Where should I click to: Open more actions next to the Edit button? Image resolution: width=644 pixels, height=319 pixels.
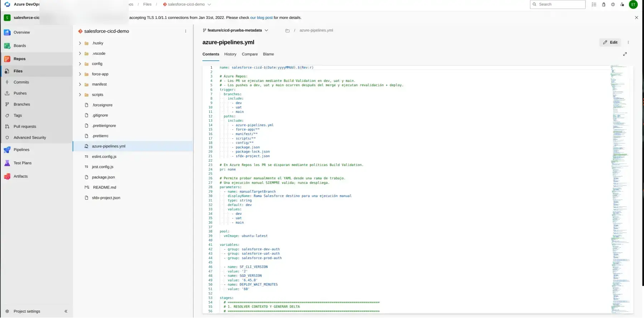pyautogui.click(x=628, y=42)
